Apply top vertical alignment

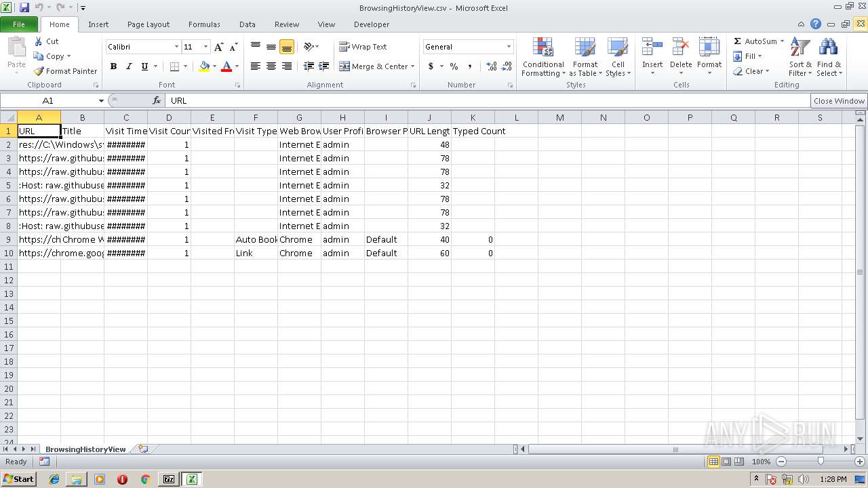coord(256,47)
